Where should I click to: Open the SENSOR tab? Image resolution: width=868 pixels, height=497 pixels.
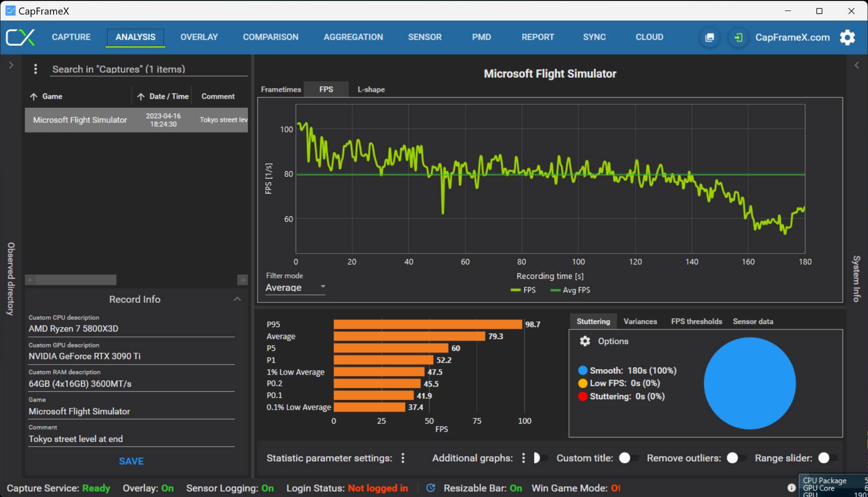(x=425, y=37)
